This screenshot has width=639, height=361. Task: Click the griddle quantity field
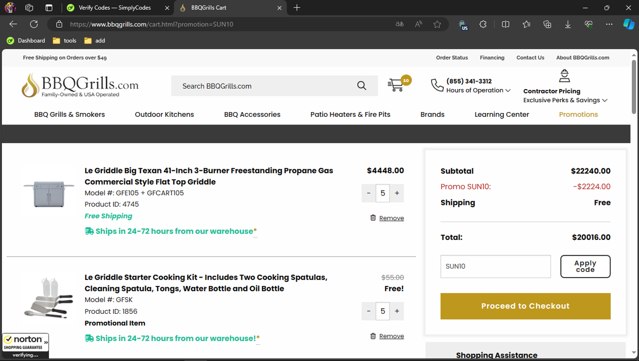(383, 193)
